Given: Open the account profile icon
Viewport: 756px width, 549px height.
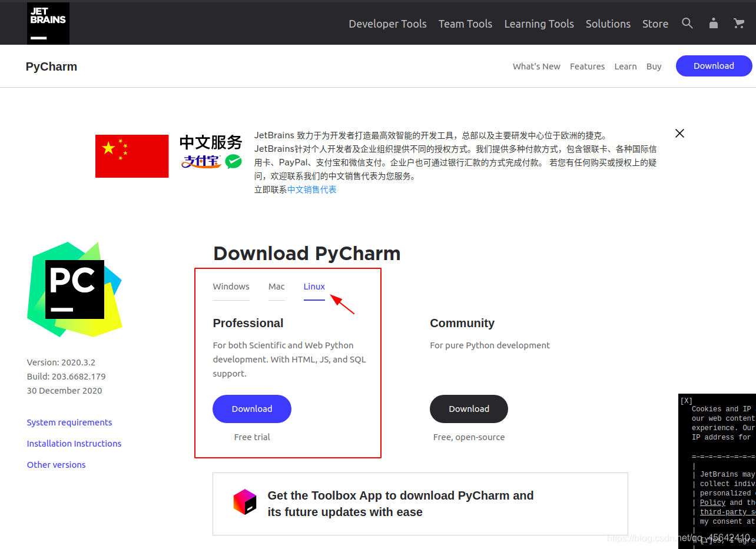Looking at the screenshot, I should click(x=714, y=24).
